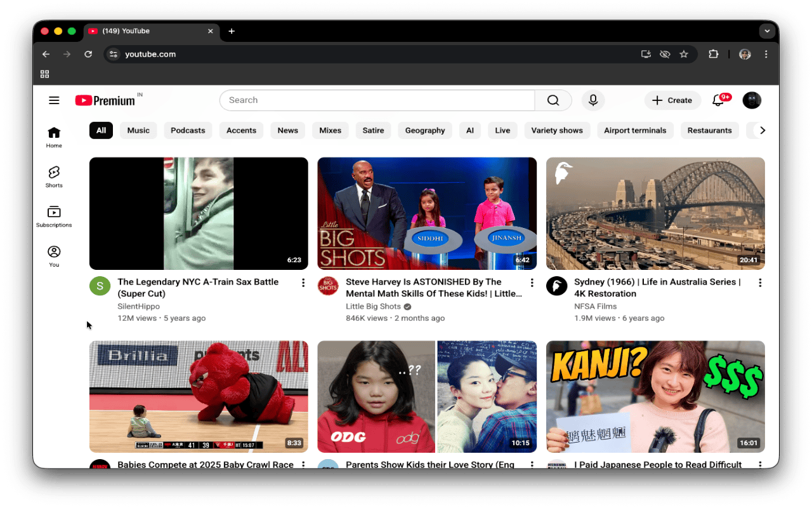
Task: Open Babies Compete at 2025 Baby Crawl Race
Action: point(206,464)
